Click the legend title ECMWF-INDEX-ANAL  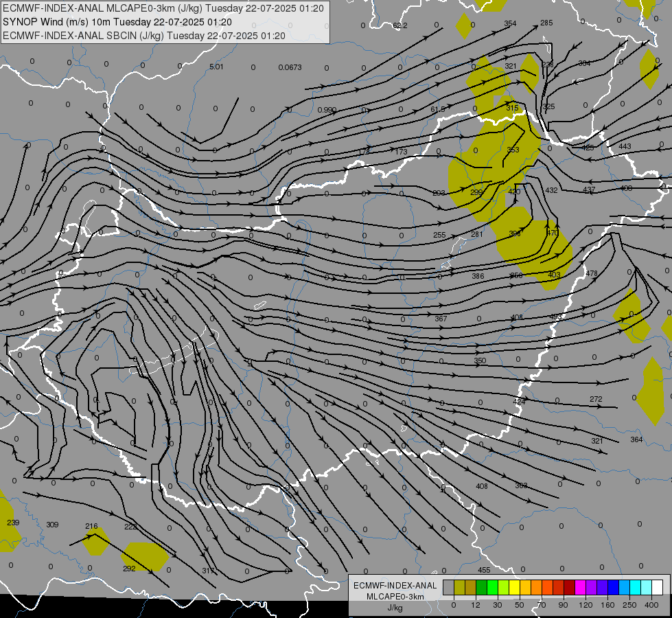(x=395, y=586)
